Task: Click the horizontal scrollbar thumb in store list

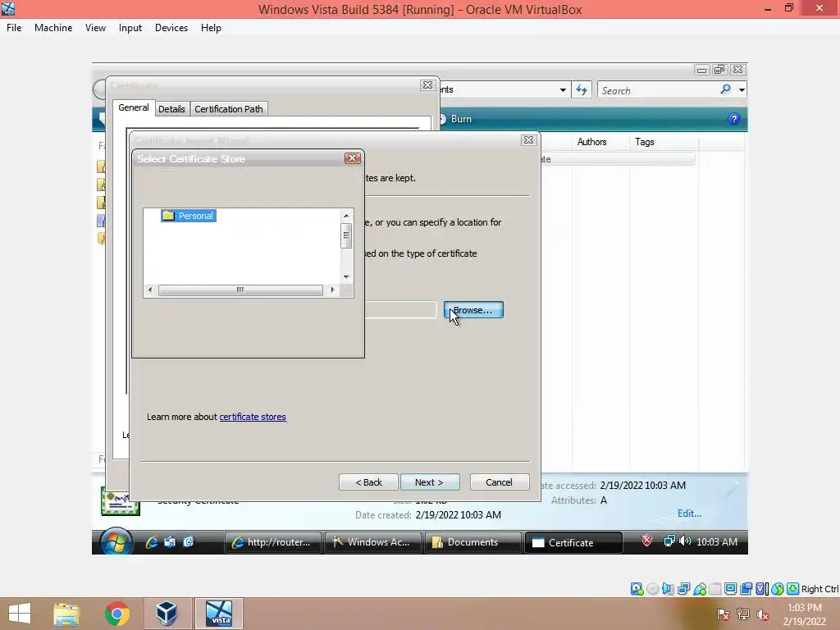Action: 240,290
